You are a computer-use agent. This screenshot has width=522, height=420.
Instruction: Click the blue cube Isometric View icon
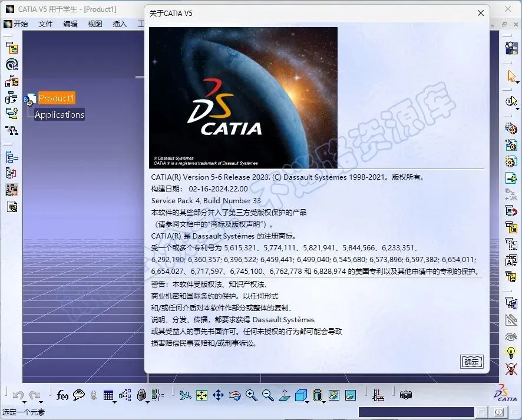pyautogui.click(x=301, y=395)
